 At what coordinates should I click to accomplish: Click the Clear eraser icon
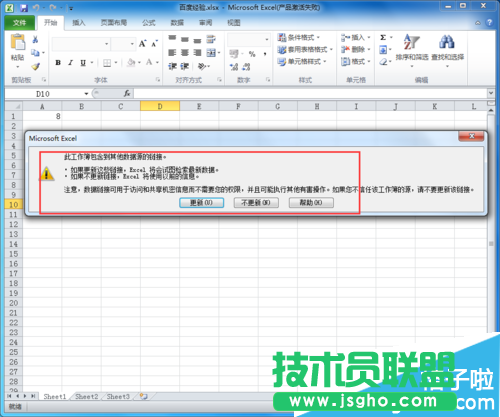(x=383, y=62)
